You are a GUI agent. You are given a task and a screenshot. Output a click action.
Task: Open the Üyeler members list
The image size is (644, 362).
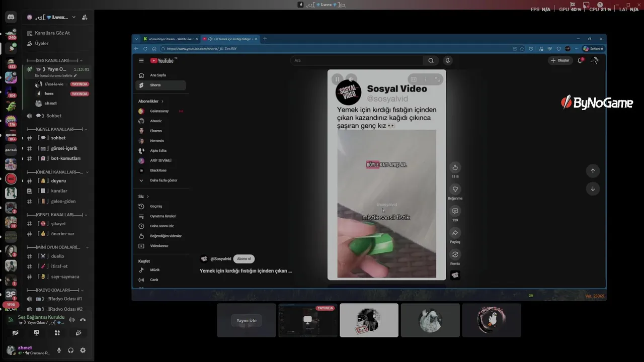(42, 43)
